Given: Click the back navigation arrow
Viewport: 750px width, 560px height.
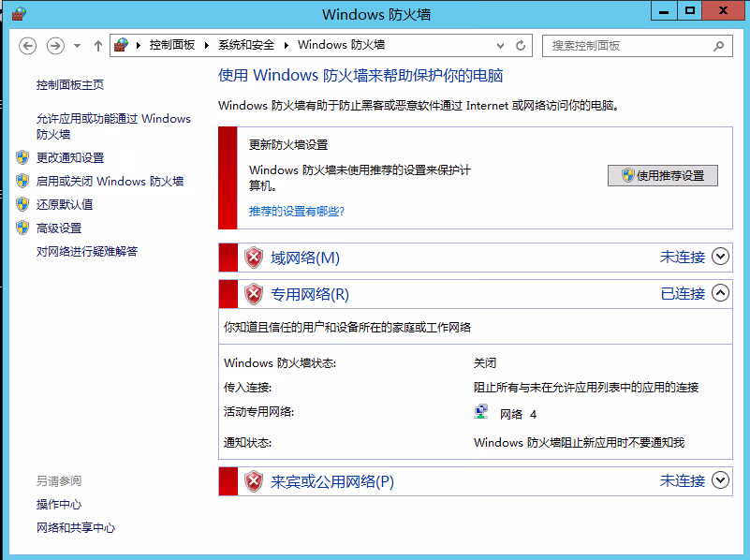Looking at the screenshot, I should pyautogui.click(x=28, y=44).
